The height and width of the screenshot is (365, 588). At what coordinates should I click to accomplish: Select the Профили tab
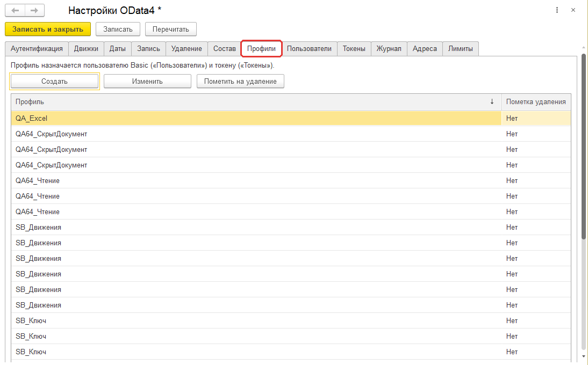click(261, 49)
